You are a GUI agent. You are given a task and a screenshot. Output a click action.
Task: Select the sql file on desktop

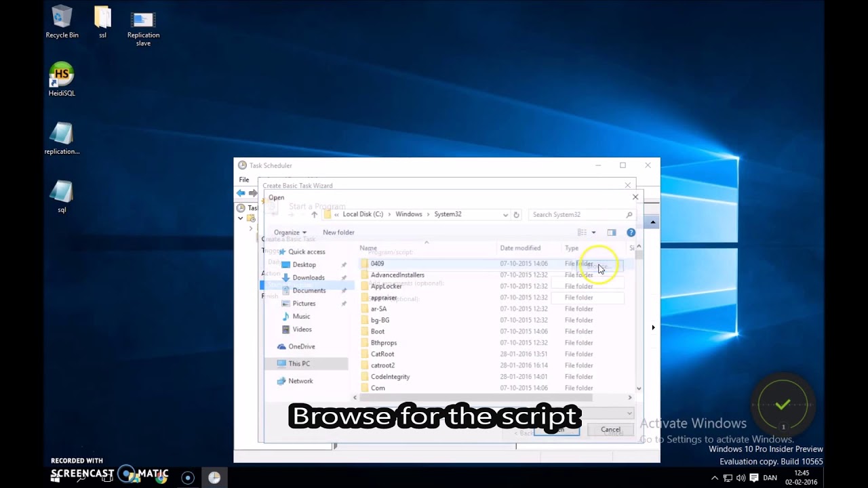tap(62, 197)
